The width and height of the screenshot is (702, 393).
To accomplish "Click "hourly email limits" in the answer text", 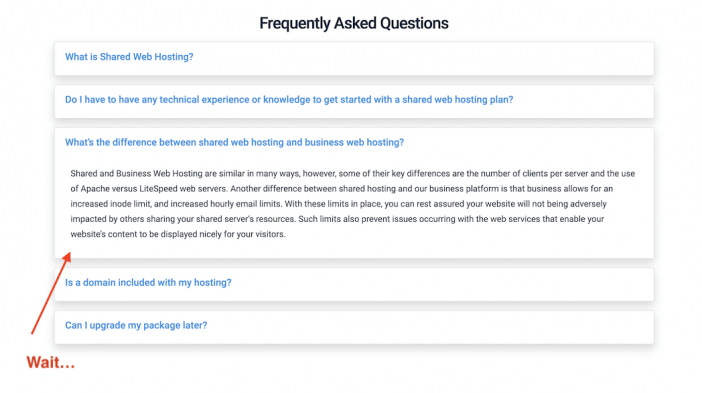I will click(x=244, y=204).
